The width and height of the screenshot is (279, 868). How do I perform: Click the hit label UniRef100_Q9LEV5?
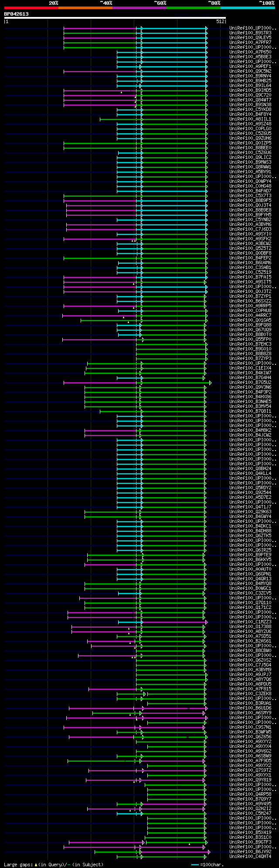[250, 38]
